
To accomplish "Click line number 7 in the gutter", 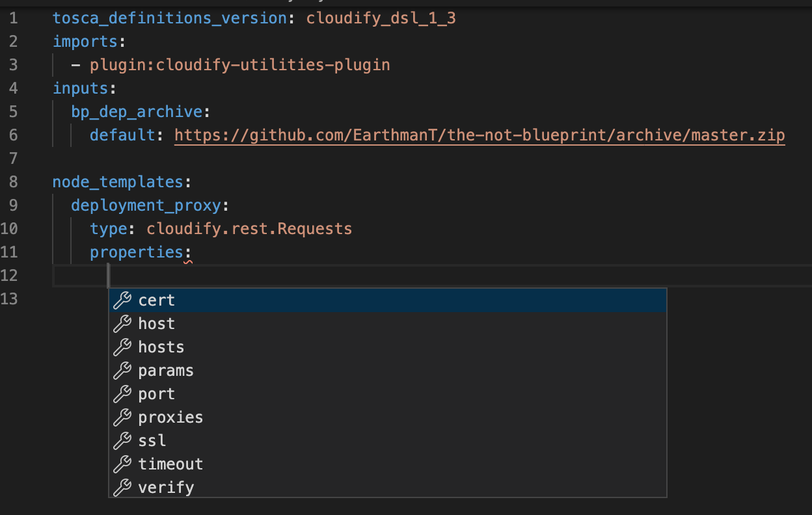I will (14, 159).
